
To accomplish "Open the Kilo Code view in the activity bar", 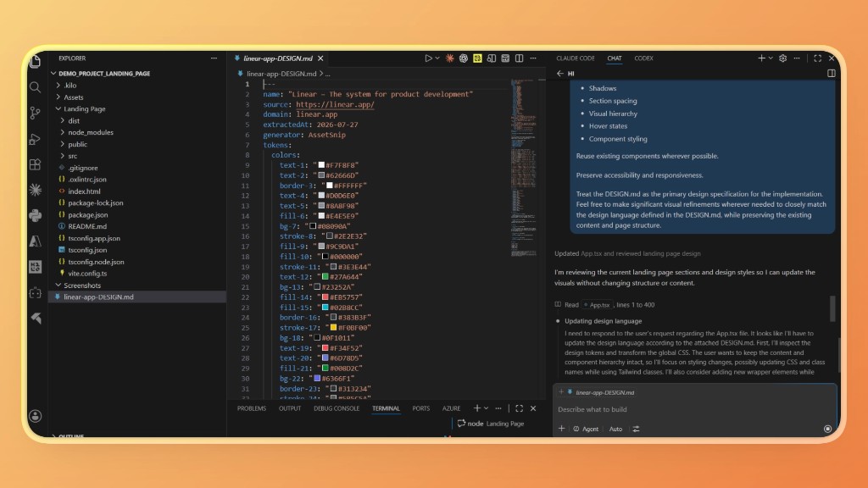I will (35, 267).
